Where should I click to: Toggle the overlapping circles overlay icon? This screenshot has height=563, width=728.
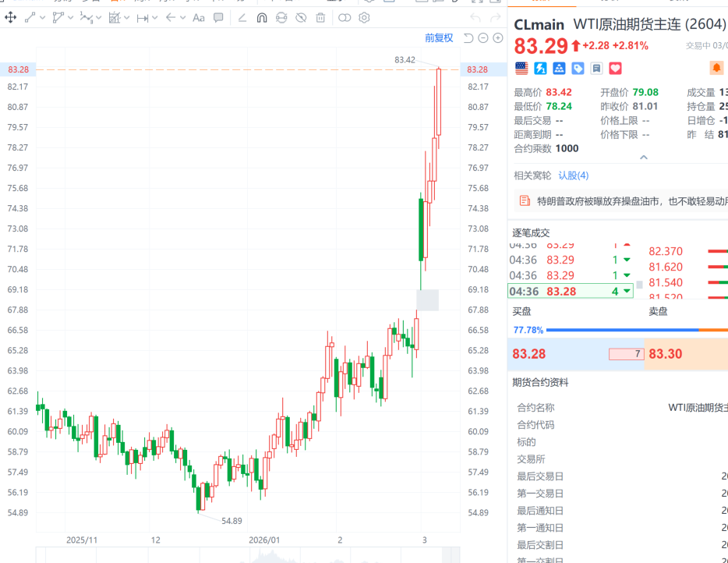click(345, 17)
